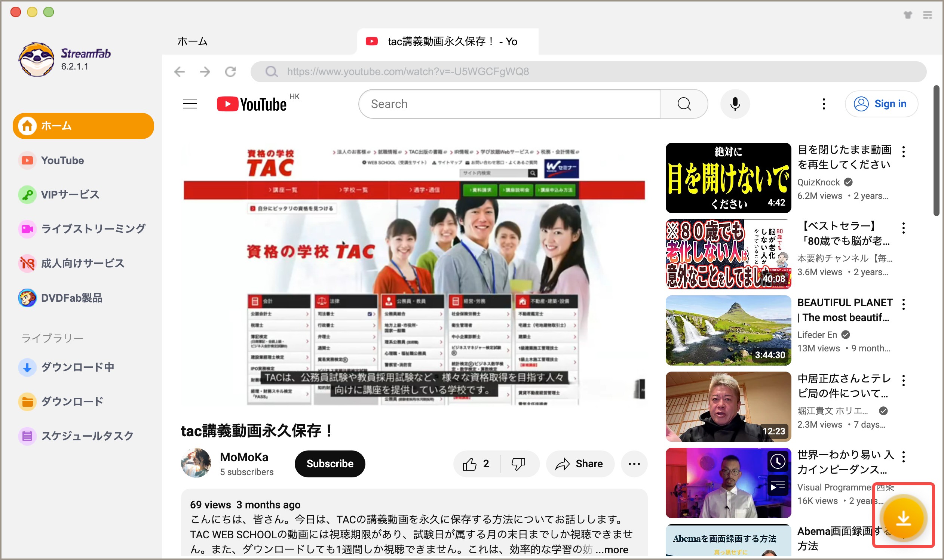Click the title 中居正広さんとテレビ局の件について

(844, 386)
